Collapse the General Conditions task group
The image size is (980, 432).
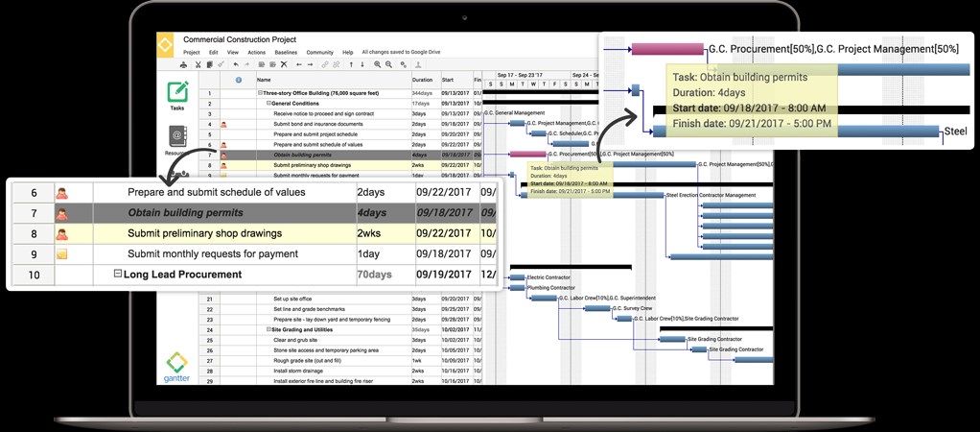click(268, 104)
